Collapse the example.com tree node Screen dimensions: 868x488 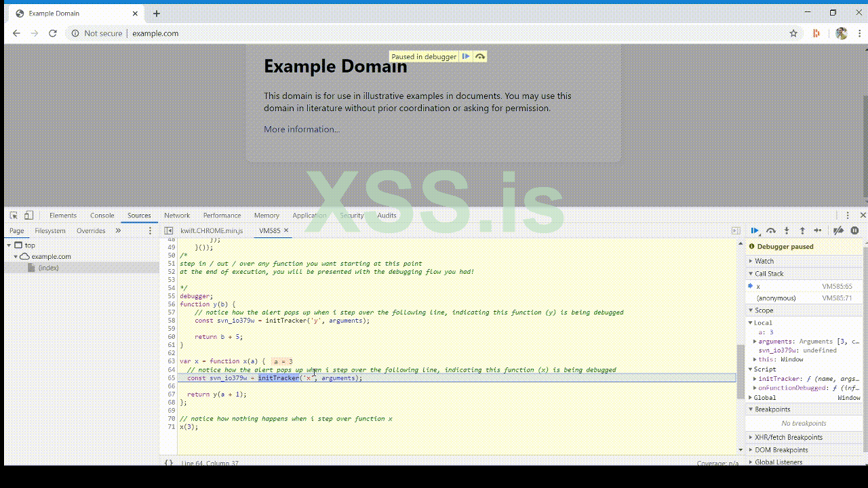point(16,257)
